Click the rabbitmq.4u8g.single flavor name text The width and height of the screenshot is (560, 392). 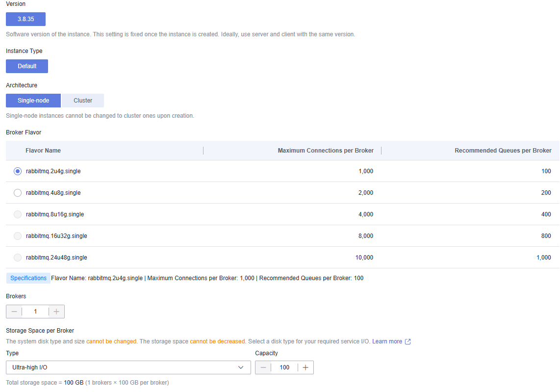coord(53,193)
